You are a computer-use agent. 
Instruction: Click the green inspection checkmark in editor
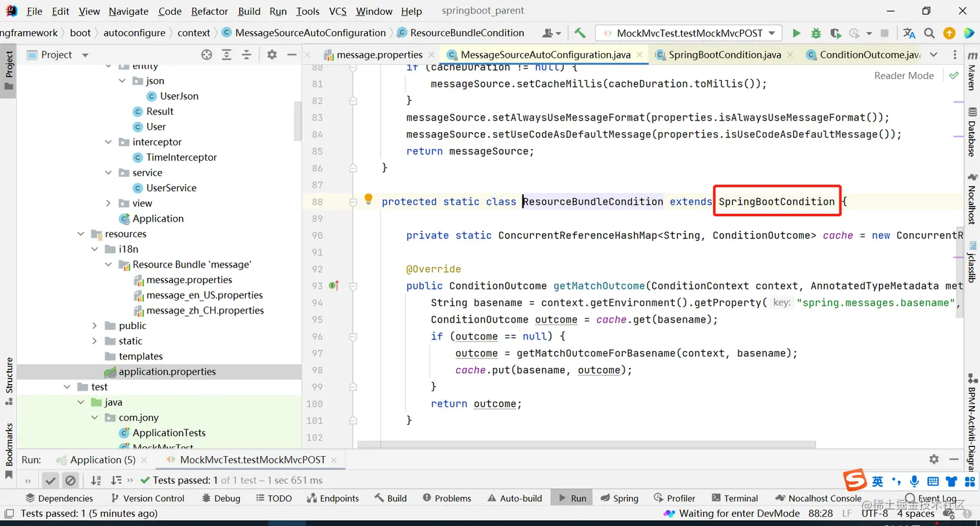pos(953,75)
